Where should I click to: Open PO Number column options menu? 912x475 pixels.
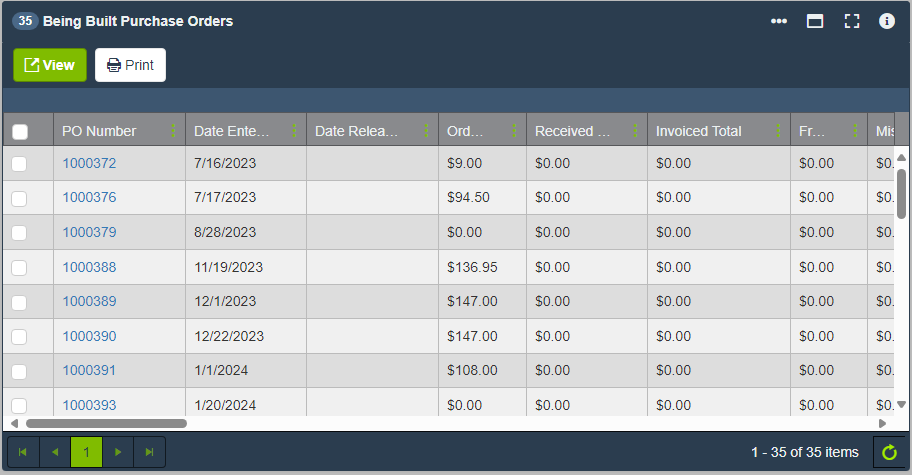click(x=173, y=131)
